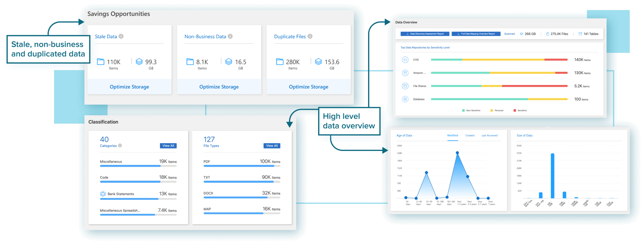Click the Past 1-3 years peak data point
The width and height of the screenshot is (644, 244).
(x=457, y=153)
